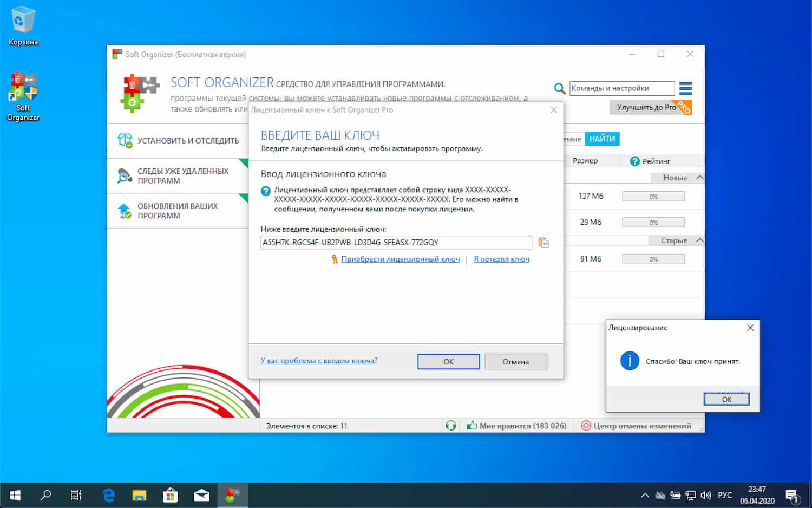Image resolution: width=812 pixels, height=508 pixels.
Task: Click the key icon next to purchase link
Action: pos(335,259)
